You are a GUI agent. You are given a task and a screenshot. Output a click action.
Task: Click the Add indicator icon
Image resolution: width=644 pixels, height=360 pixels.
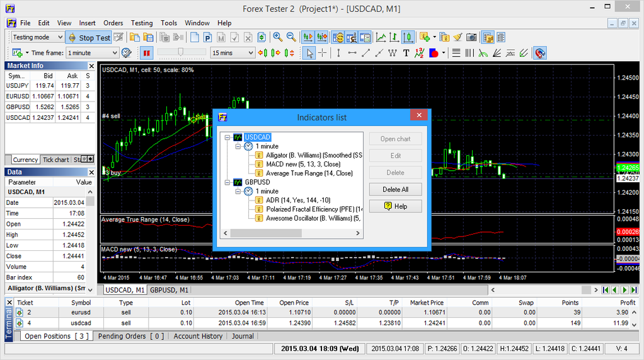425,38
